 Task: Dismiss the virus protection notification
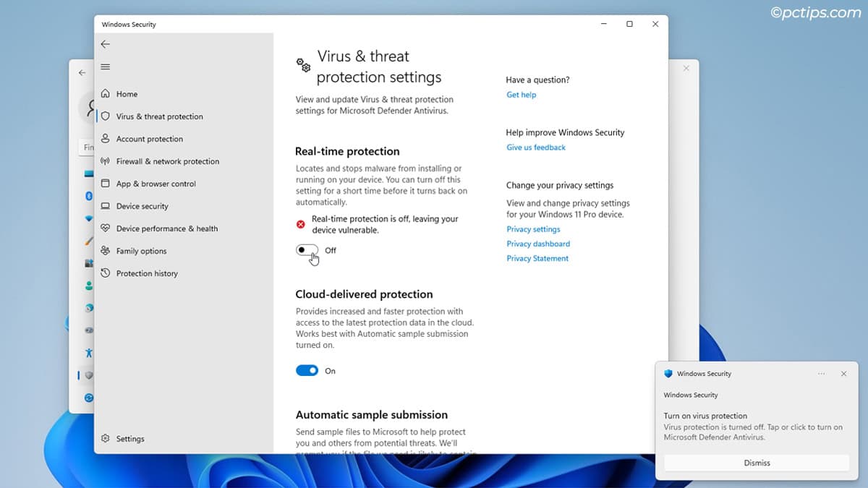(x=757, y=463)
